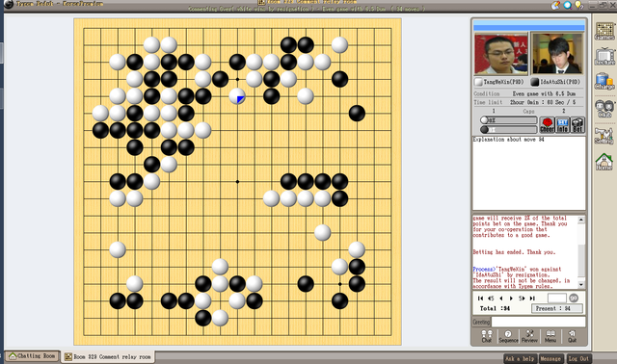Screen dimensions: 617x364
Task: Switch to the Chatting Room tab
Action: 32,356
